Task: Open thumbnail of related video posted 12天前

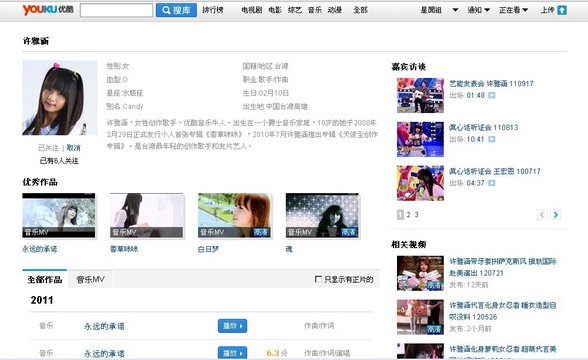Action: pos(420,273)
